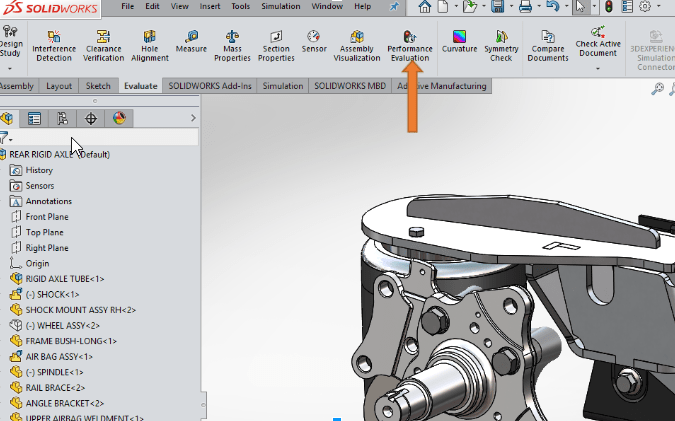675x421 pixels.
Task: Click the Zoom to Fit magnifier icon
Action: pos(657,89)
